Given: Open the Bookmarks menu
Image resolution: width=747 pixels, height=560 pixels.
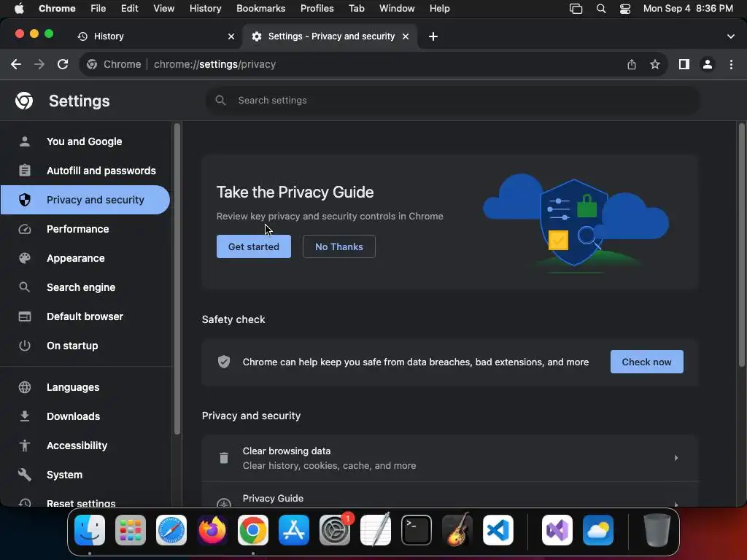Looking at the screenshot, I should click(260, 9).
